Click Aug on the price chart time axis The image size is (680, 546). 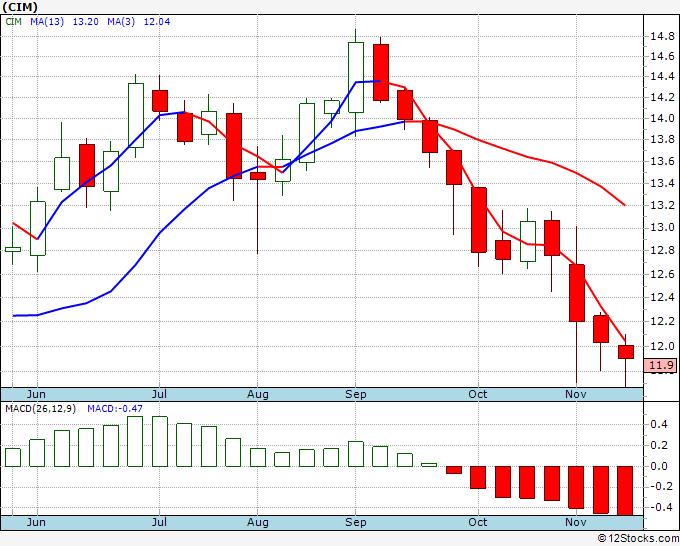pos(258,395)
